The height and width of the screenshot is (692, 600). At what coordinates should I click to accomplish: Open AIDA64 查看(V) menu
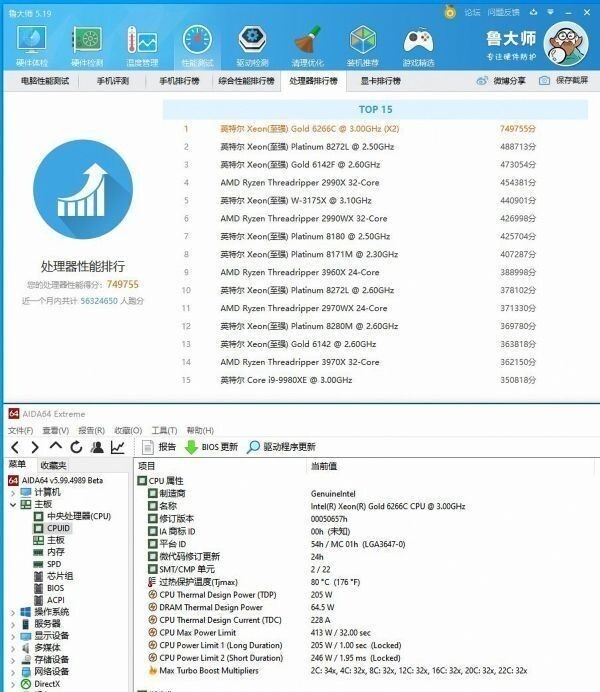56,430
